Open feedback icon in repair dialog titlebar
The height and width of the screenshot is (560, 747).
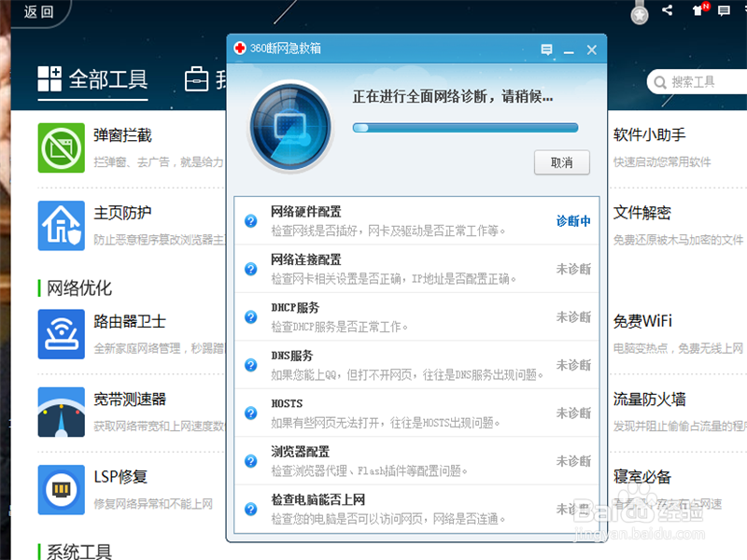[x=548, y=49]
